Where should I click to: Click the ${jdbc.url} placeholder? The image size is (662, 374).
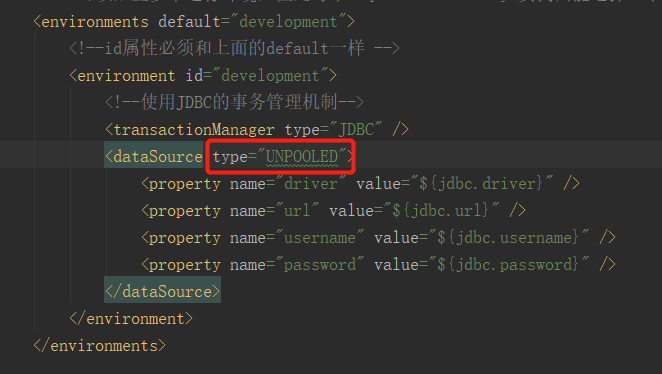click(x=441, y=211)
